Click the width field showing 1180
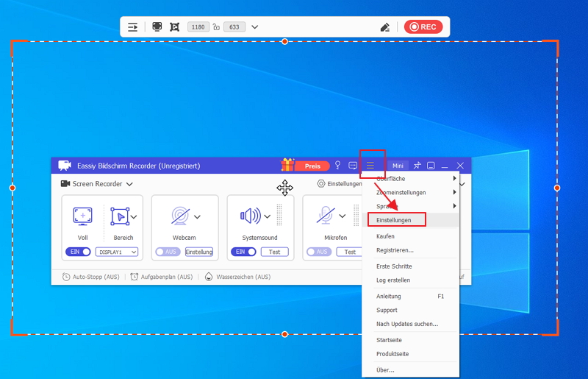Screen dimensions: 588x379 point(198,26)
